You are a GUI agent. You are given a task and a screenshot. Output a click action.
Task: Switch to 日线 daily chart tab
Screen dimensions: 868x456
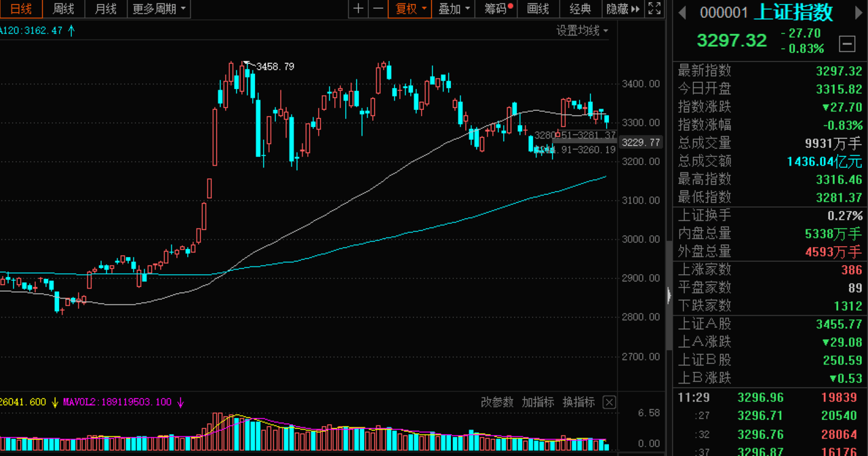21,9
